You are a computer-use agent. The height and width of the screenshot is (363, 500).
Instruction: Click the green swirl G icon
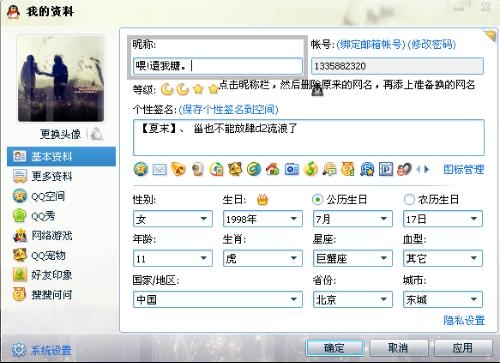[254, 169]
